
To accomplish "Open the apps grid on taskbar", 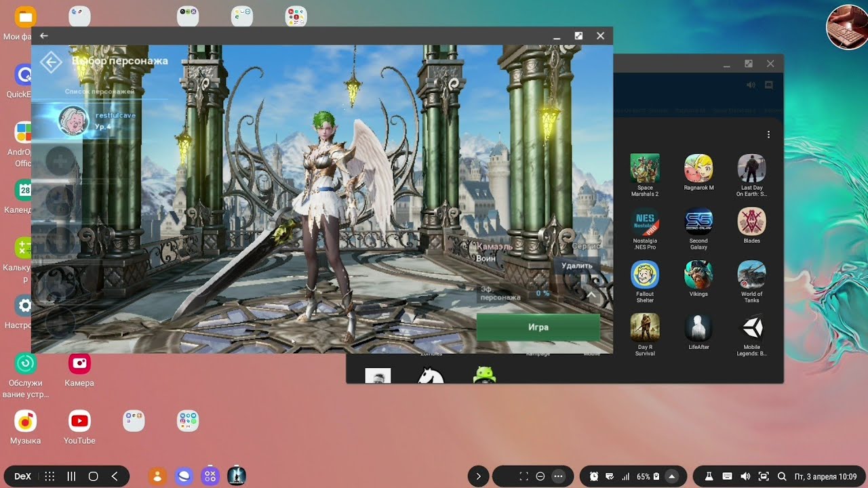I will [x=50, y=476].
